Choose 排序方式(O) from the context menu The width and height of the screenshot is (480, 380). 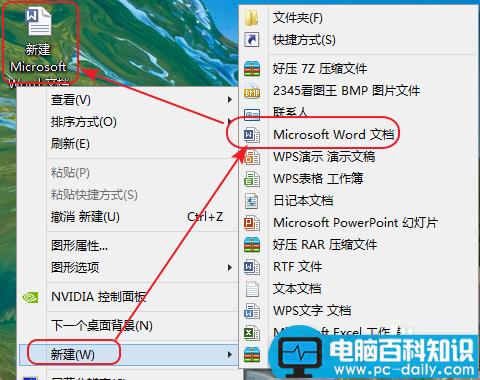click(x=84, y=122)
